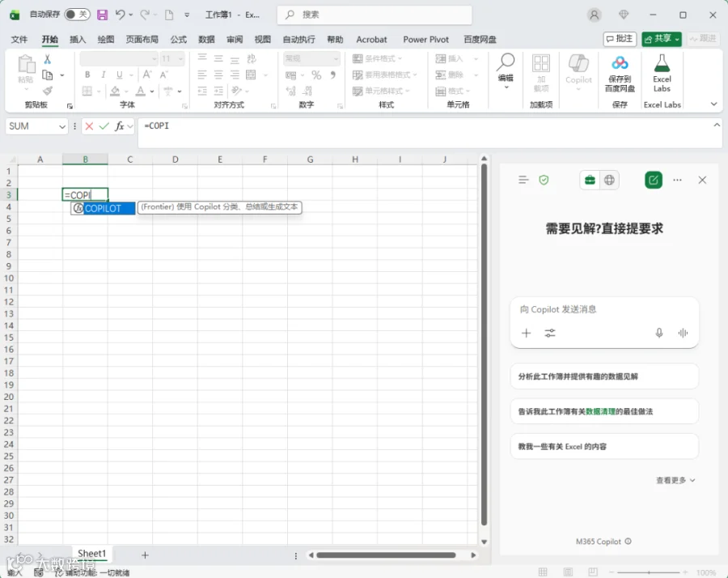Screen dimensions: 728x578
Task: Select row 10 header
Action: pos(9,278)
